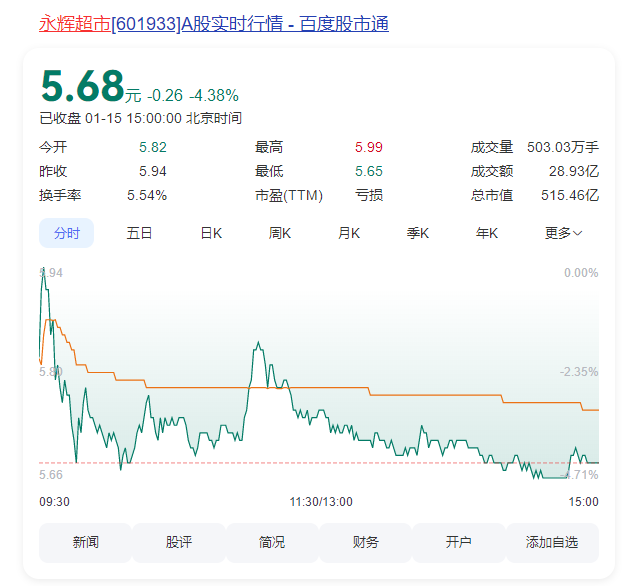The image size is (637, 586).
Task: Switch to the 日K chart tab
Action: click(x=211, y=233)
